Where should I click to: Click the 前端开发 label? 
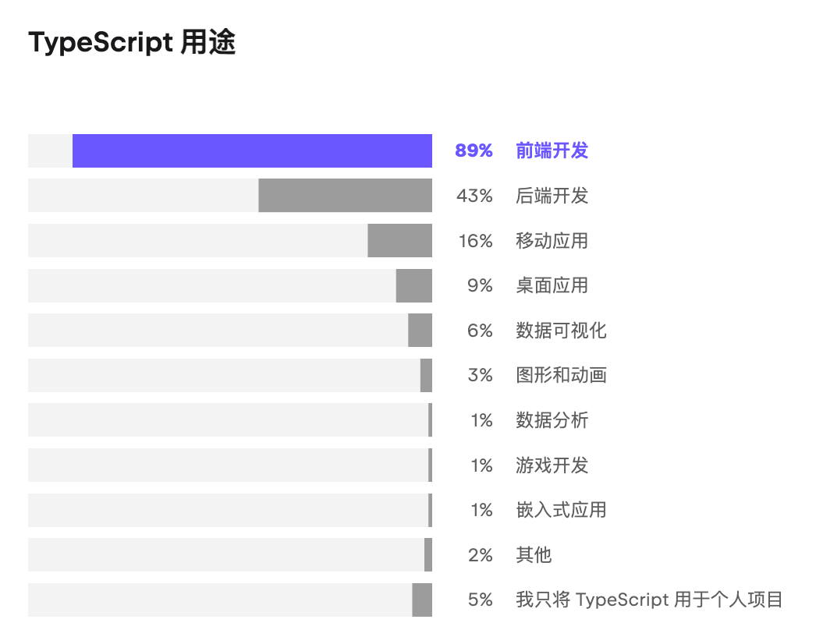[552, 150]
